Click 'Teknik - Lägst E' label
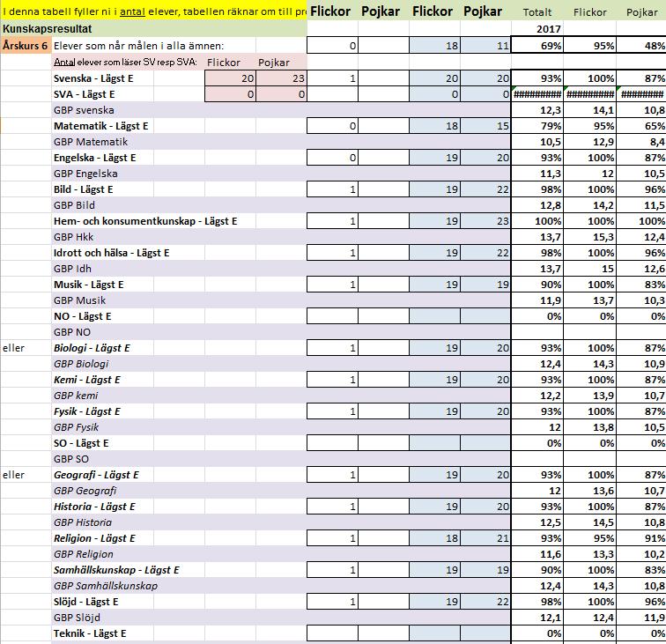This screenshot has width=666, height=644. 90,633
